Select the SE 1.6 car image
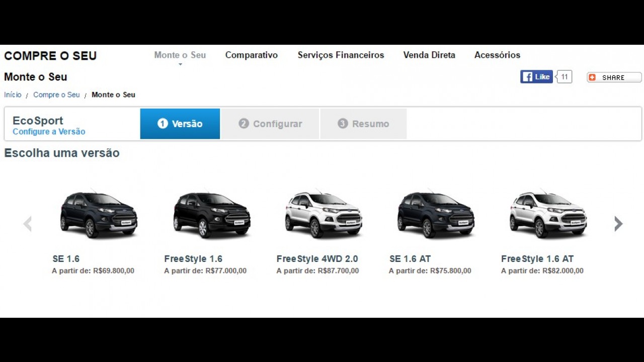 99,214
